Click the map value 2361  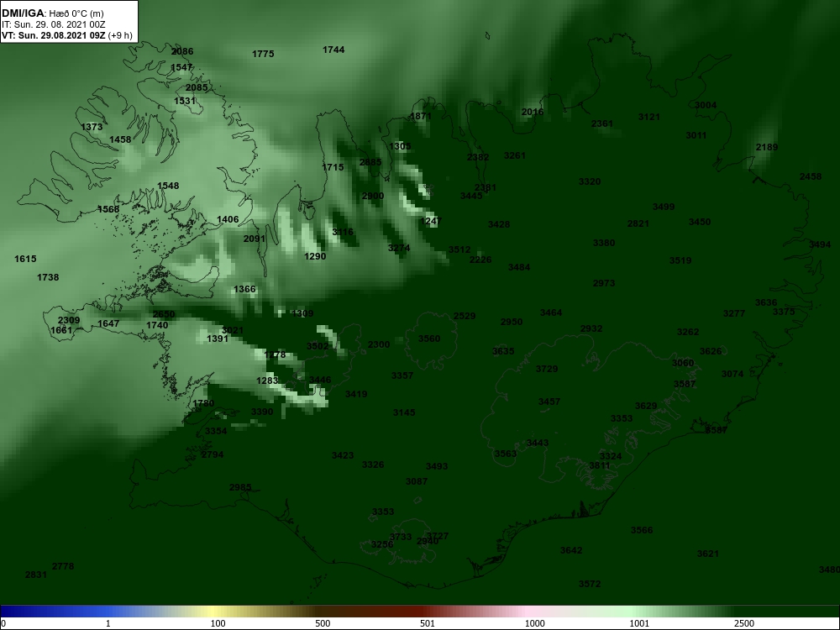[602, 123]
